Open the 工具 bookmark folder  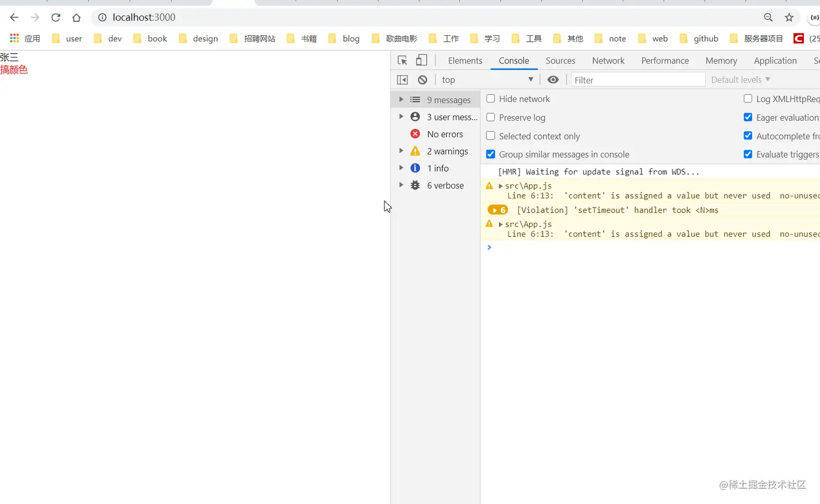click(x=527, y=38)
